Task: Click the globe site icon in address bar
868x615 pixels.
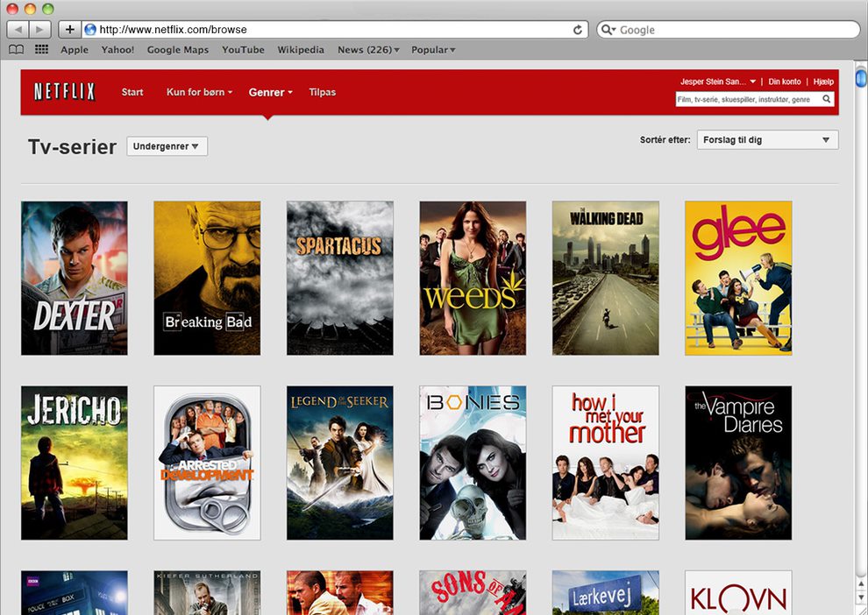Action: click(x=90, y=30)
